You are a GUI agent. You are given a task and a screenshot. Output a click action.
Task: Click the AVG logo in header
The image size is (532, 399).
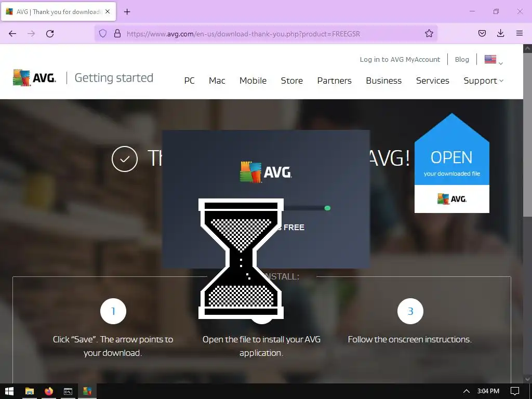coord(34,78)
